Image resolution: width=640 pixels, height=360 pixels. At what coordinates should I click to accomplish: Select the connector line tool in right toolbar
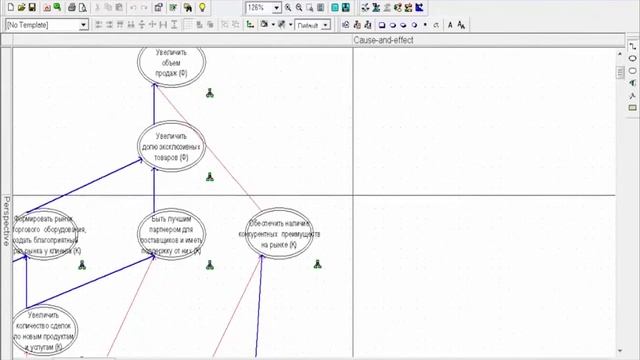(x=633, y=46)
